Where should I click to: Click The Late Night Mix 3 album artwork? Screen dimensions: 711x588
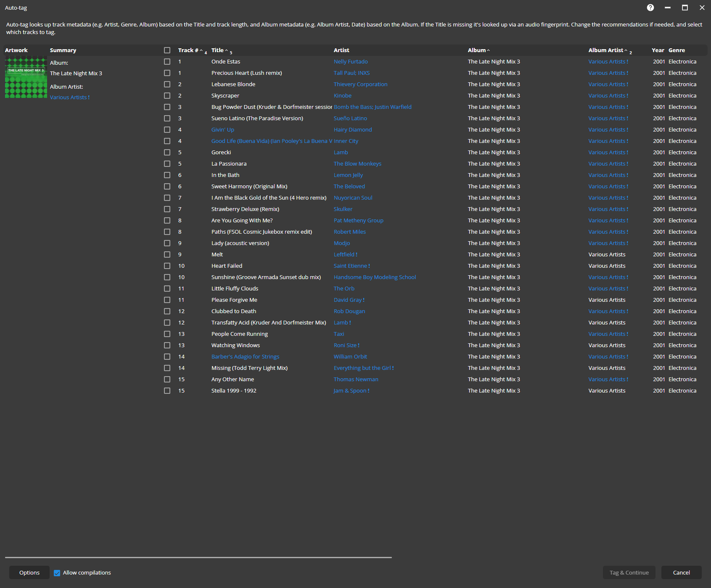coord(26,77)
